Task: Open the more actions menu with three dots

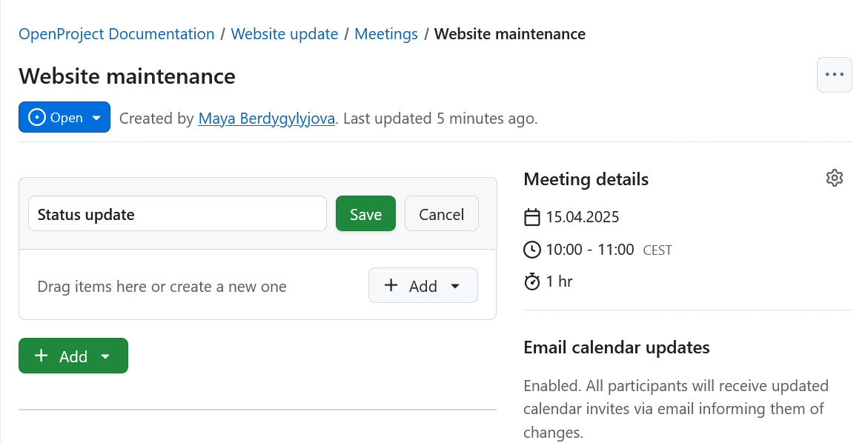Action: 834,74
